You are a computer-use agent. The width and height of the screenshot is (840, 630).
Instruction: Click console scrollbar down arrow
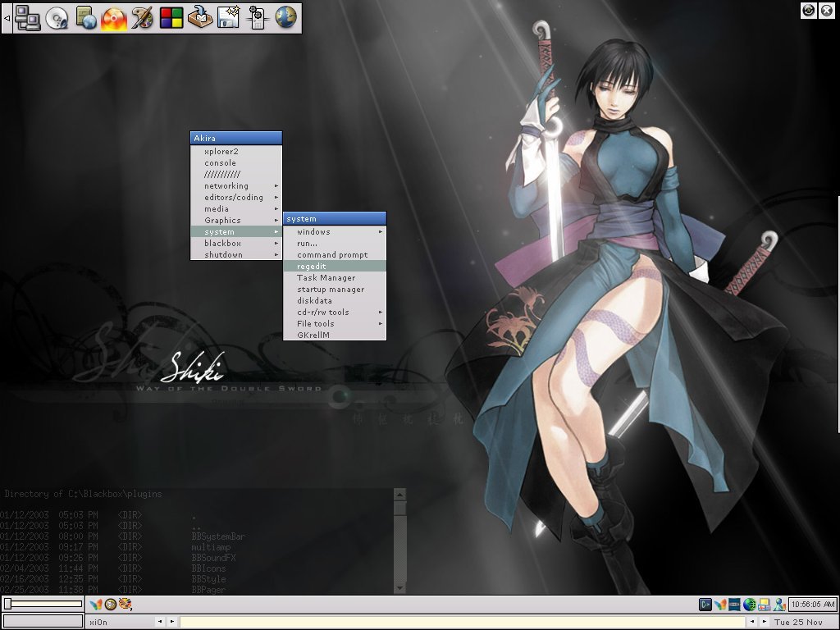pos(399,587)
